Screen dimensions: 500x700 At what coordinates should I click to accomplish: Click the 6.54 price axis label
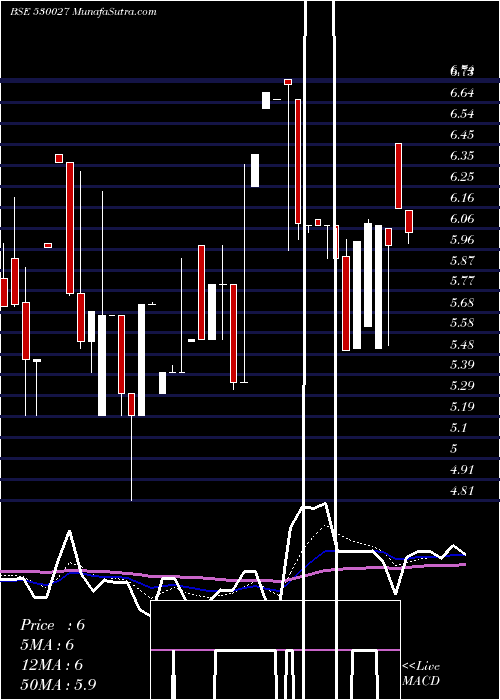[x=462, y=113]
